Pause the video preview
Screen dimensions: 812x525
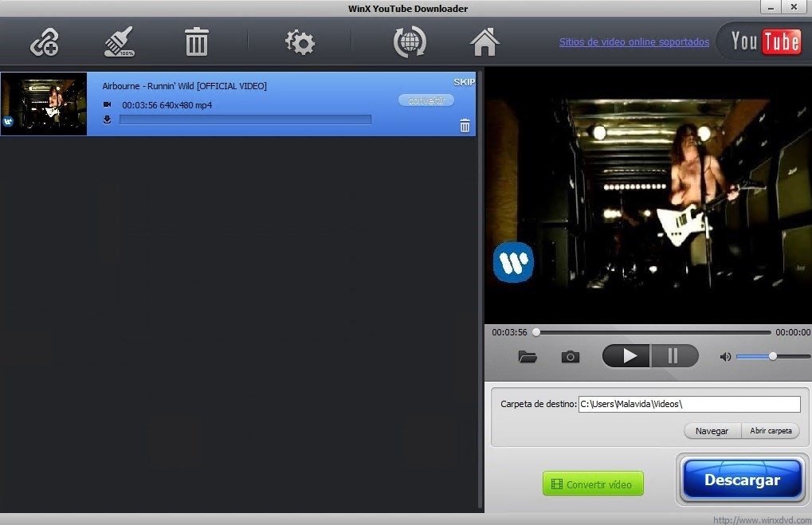click(x=674, y=356)
